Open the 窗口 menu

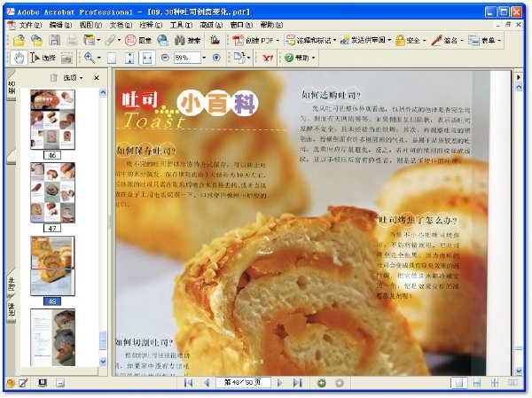(241, 25)
